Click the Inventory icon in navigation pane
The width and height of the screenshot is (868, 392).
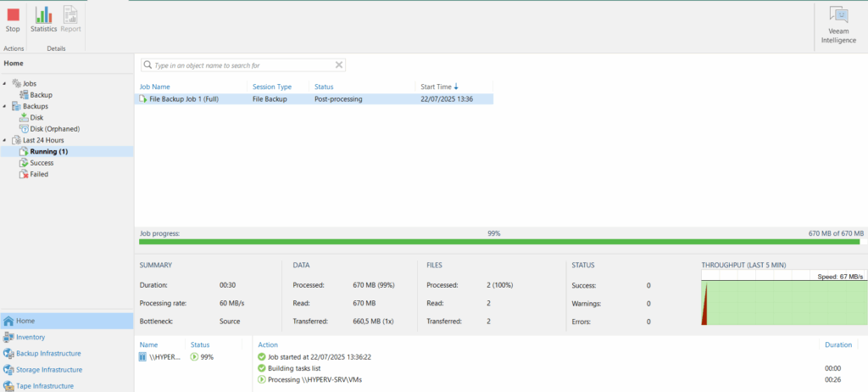[x=8, y=337]
